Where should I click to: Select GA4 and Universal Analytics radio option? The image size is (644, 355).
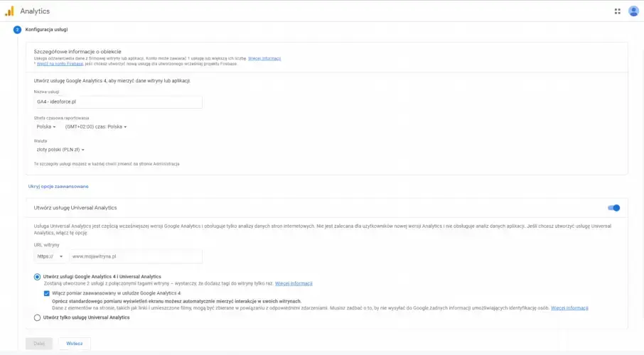(37, 276)
